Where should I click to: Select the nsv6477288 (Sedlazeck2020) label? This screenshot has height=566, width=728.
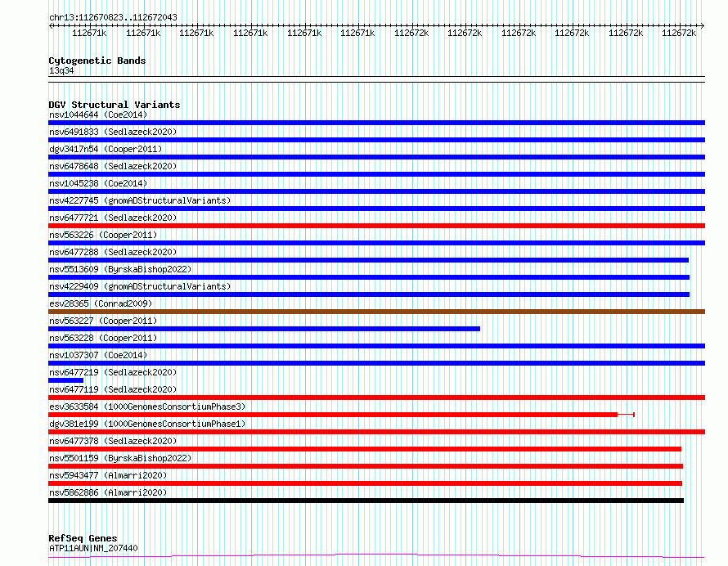[x=113, y=252]
